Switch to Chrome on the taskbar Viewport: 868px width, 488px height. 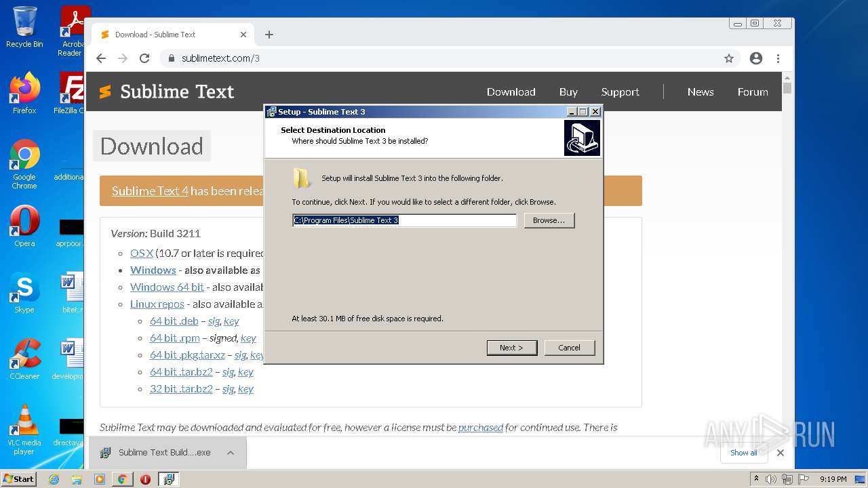(122, 479)
